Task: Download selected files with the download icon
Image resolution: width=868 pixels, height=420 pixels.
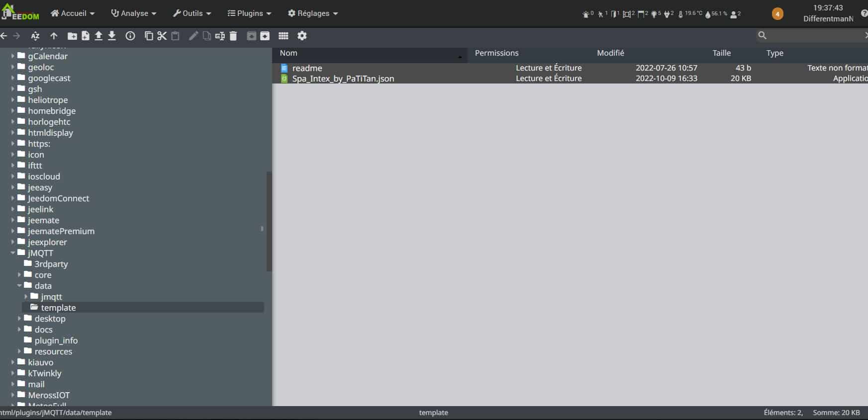Action: [x=112, y=36]
